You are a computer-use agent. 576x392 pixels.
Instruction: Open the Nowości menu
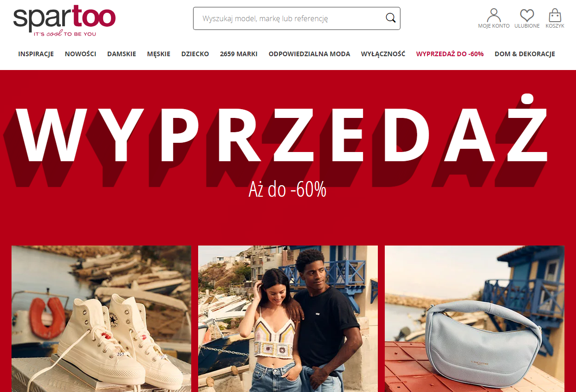(x=80, y=54)
